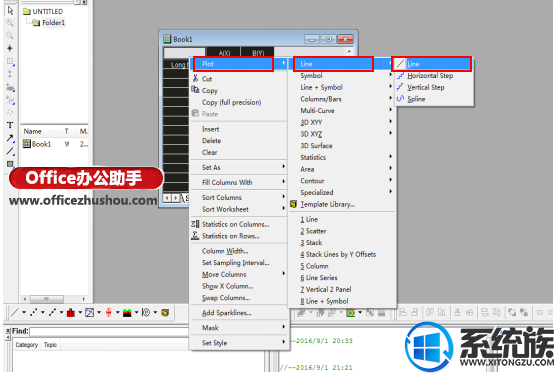Open the Fill Columns With submenu

tap(238, 182)
